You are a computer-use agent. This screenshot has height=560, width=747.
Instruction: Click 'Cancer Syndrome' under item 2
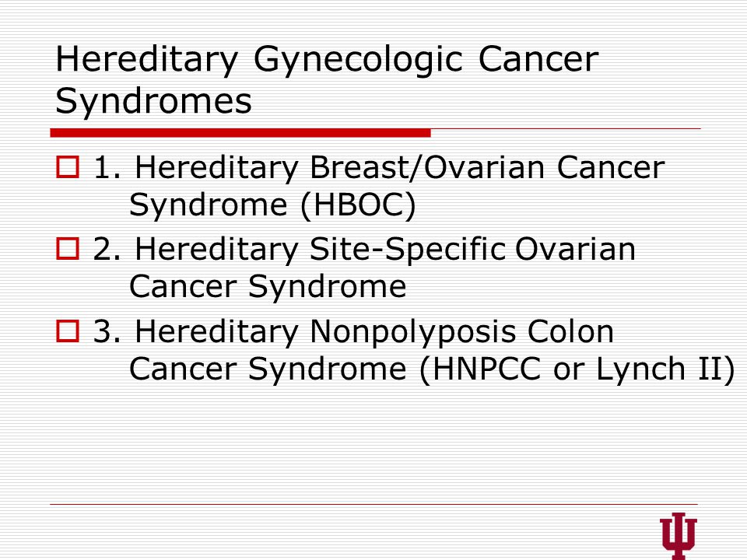coord(268,287)
